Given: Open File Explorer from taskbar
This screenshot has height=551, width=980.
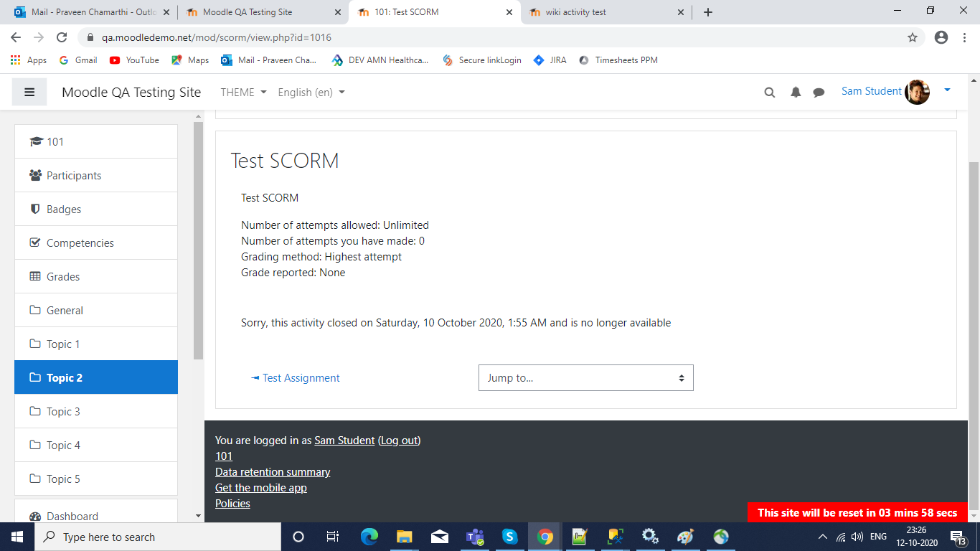Looking at the screenshot, I should 404,537.
